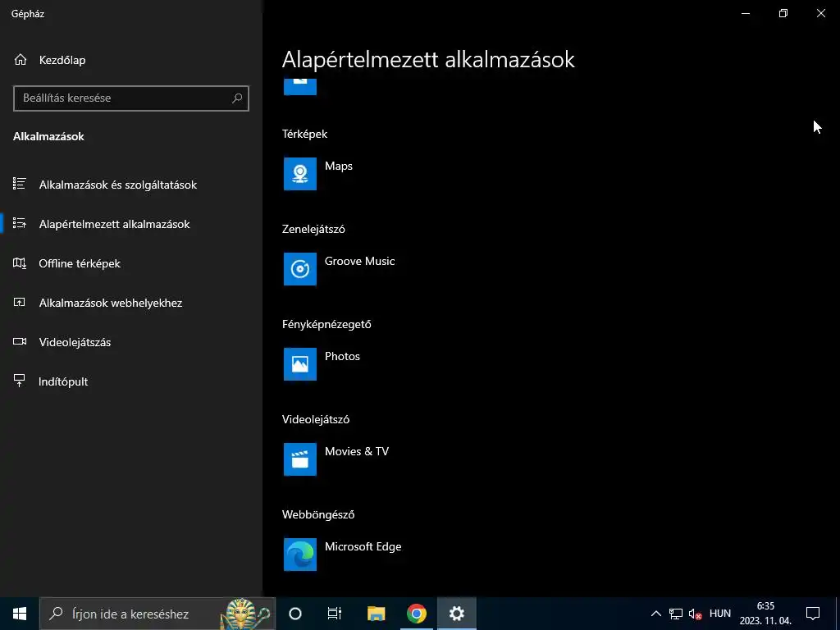Click the Settings gear on the taskbar
This screenshot has height=630, width=840.
[x=456, y=614]
